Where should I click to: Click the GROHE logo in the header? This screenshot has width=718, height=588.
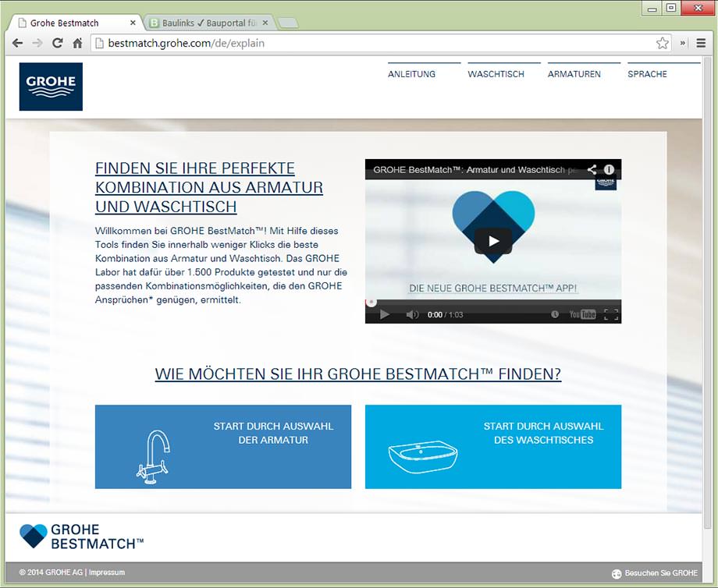tap(51, 87)
